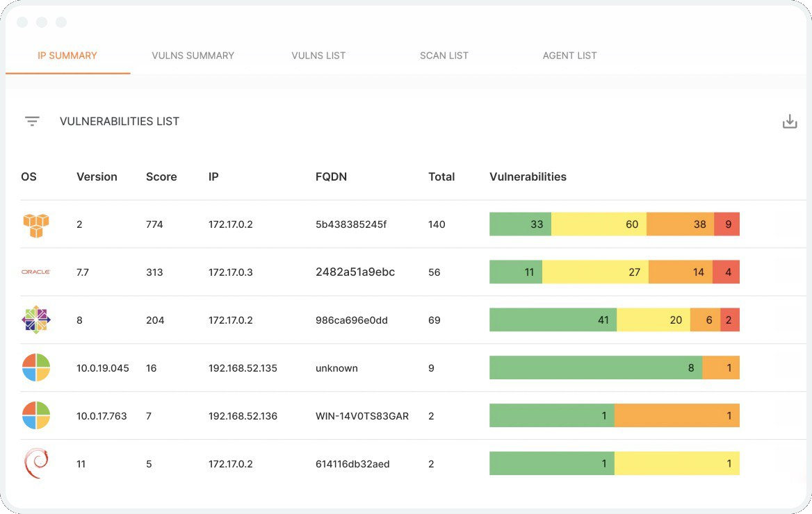The height and width of the screenshot is (514, 812).
Task: Click the red critical segment showing 9
Action: 727,224
